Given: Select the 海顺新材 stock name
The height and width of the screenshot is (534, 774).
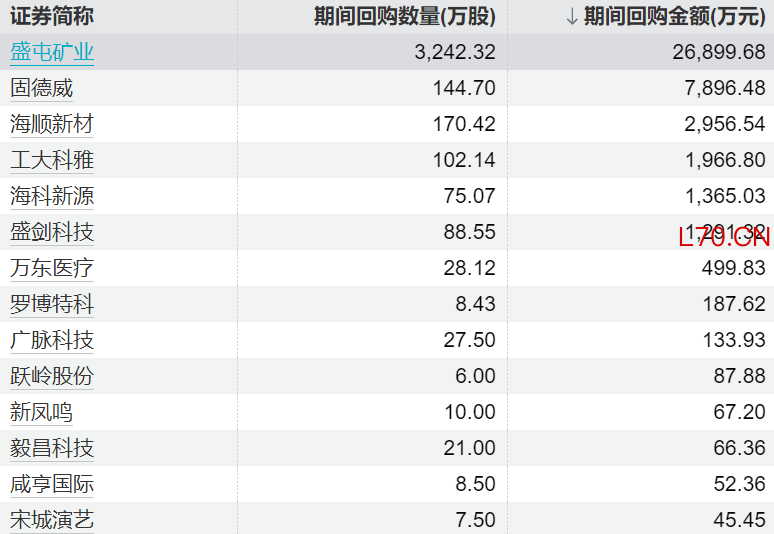Looking at the screenshot, I should (x=52, y=124).
